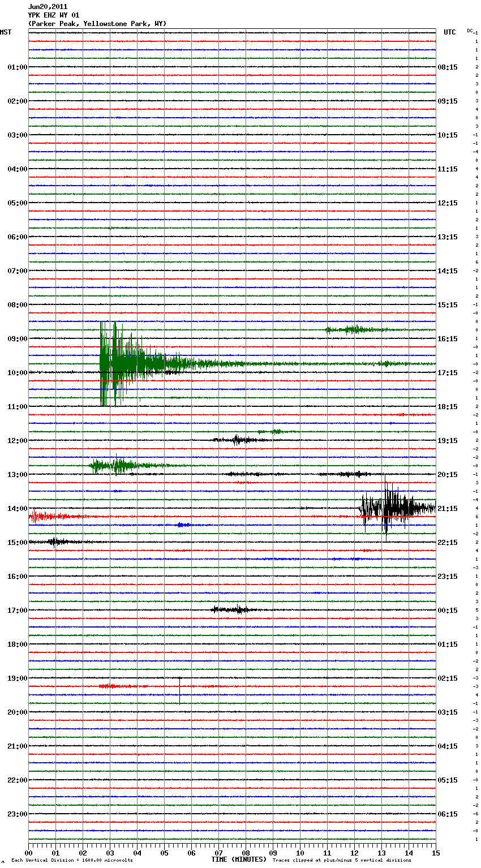Click the MST column header
The image size is (481, 868).
(x=6, y=32)
